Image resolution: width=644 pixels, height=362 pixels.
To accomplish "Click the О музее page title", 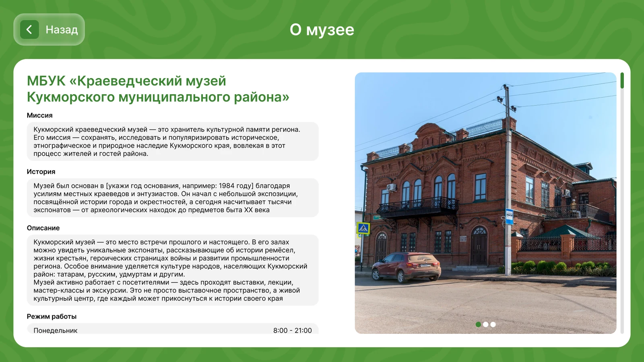I will (x=322, y=30).
